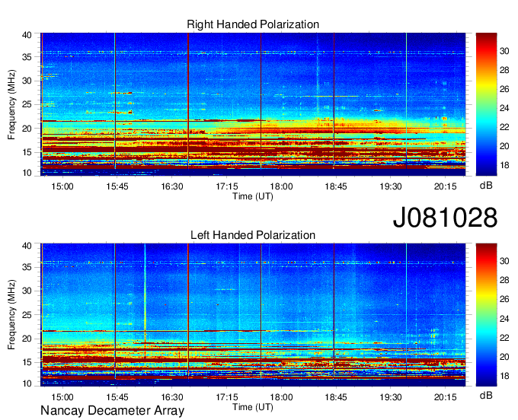
Task: Click "19:30" time tick under Right Handed plot
Action: pos(391,186)
